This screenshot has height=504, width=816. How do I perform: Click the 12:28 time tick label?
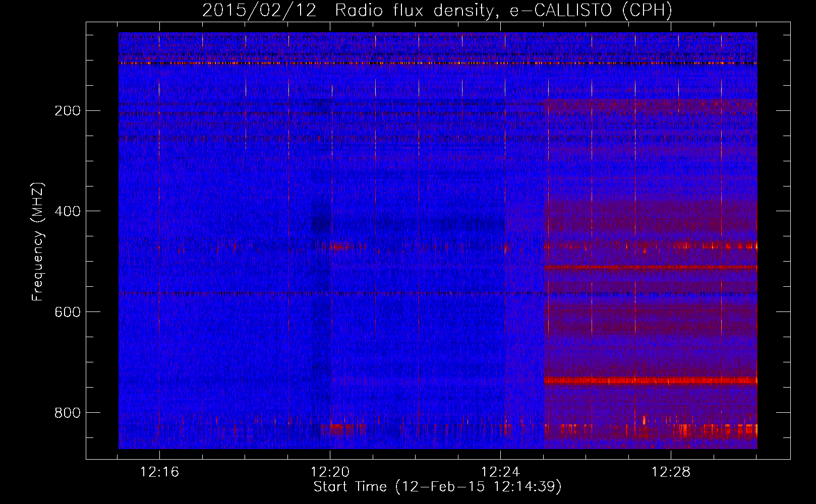(x=671, y=472)
